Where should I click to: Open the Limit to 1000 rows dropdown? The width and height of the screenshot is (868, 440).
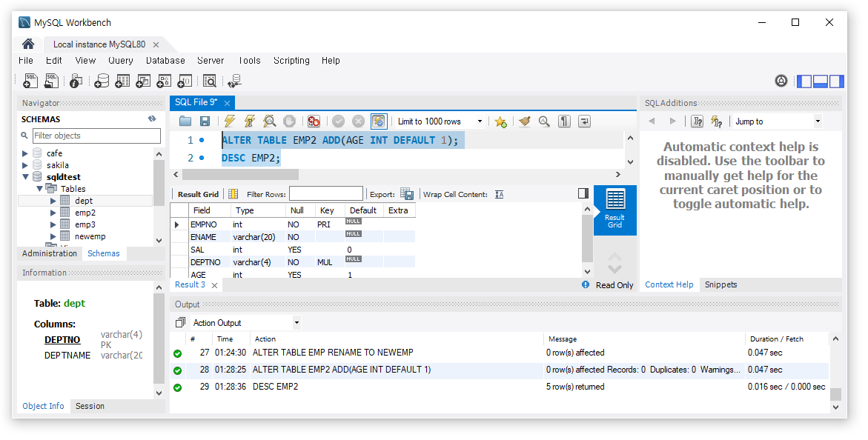480,121
